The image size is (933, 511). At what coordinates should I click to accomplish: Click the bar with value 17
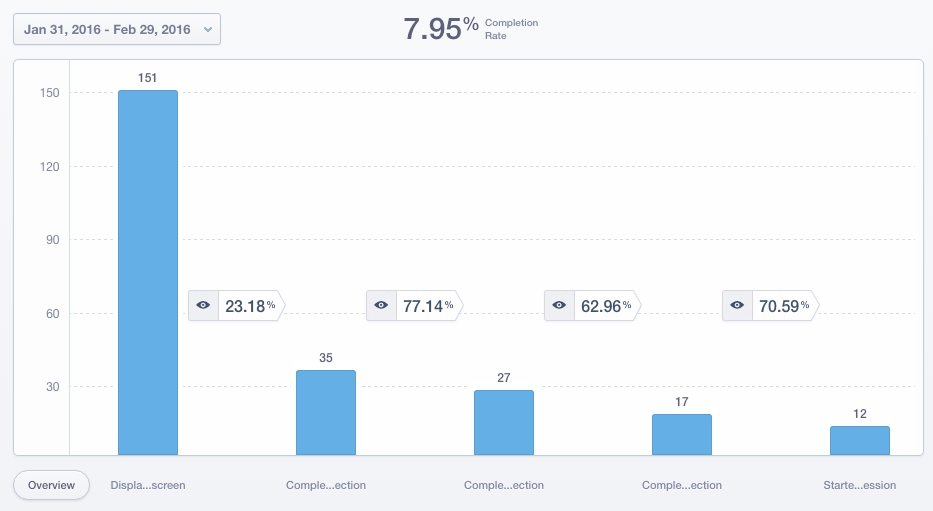point(681,435)
